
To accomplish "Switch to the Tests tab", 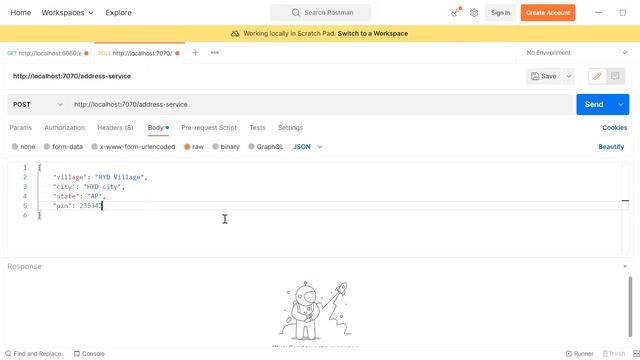I will coord(257,128).
